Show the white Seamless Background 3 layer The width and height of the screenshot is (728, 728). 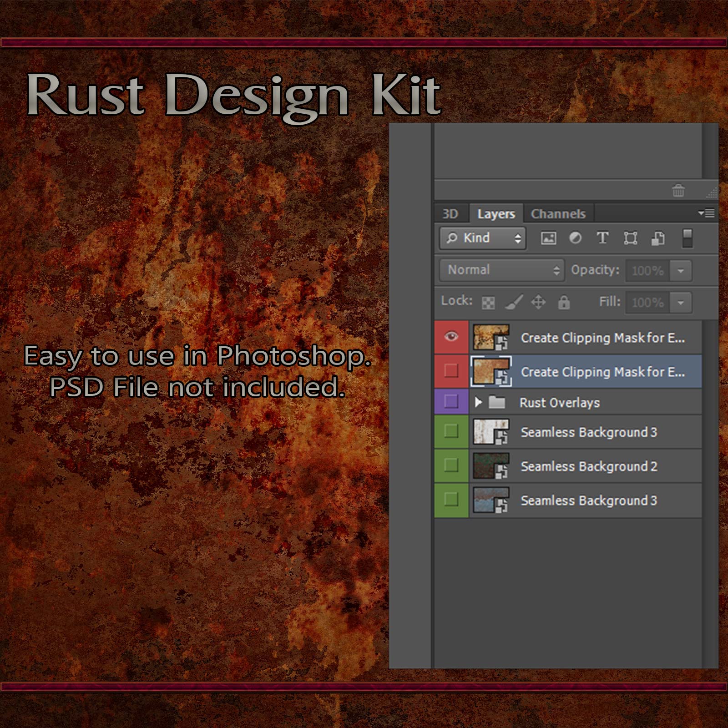tap(451, 431)
